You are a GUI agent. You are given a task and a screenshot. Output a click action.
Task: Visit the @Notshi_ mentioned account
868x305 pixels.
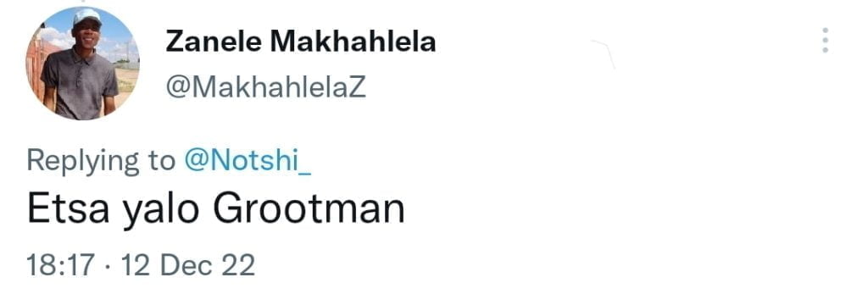247,161
